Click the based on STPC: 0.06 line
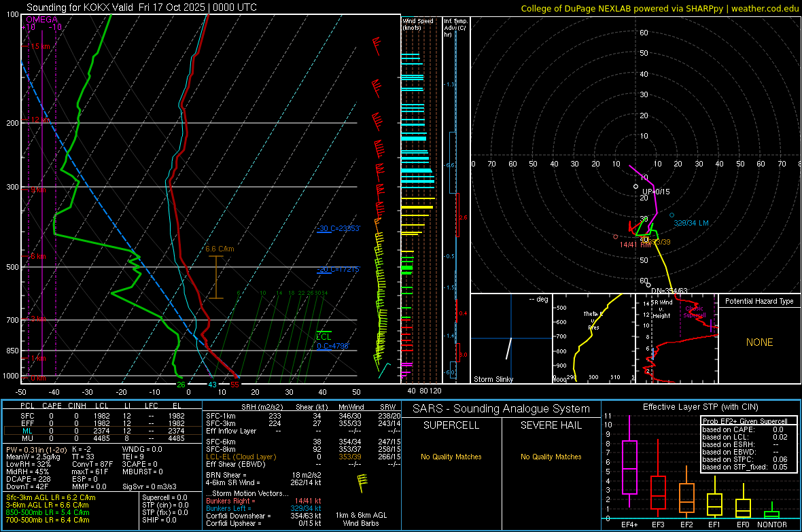 click(745, 459)
